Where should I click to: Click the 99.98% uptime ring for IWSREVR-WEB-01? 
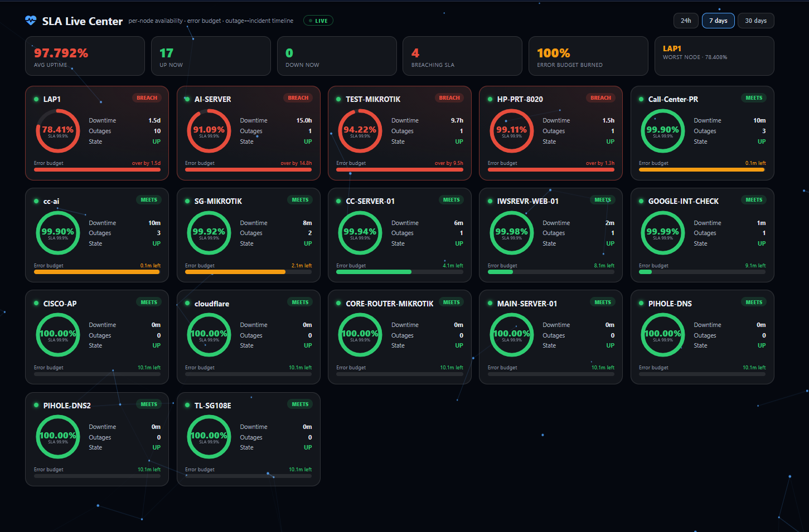[512, 233]
